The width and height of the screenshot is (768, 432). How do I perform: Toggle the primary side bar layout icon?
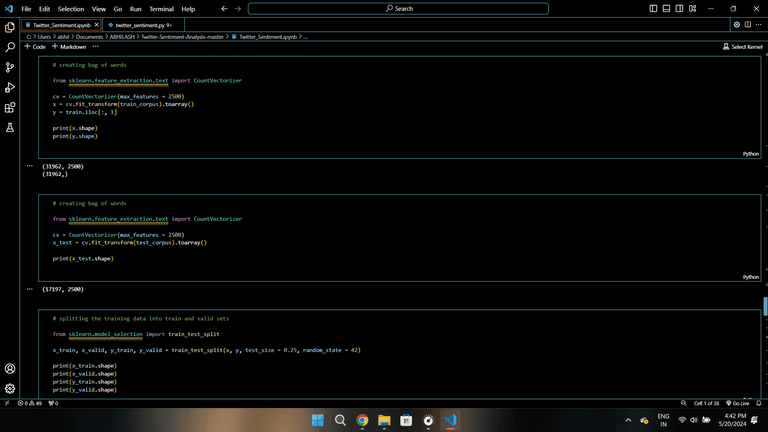(653, 9)
